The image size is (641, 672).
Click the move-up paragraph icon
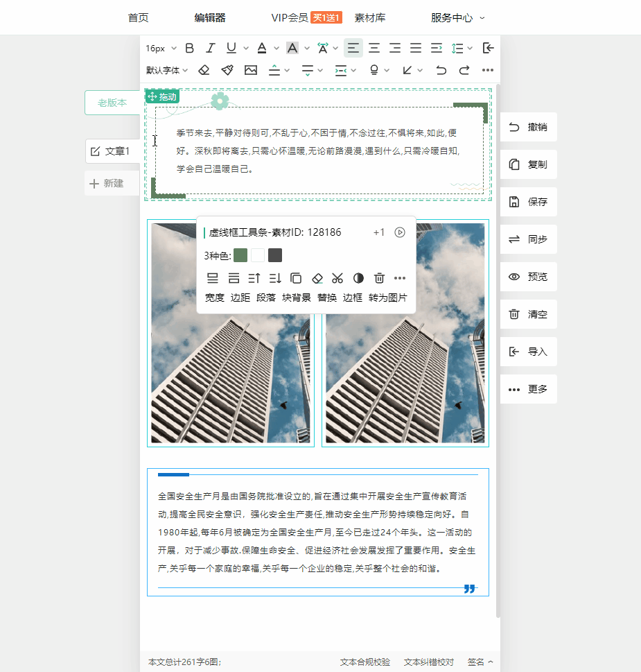click(254, 279)
